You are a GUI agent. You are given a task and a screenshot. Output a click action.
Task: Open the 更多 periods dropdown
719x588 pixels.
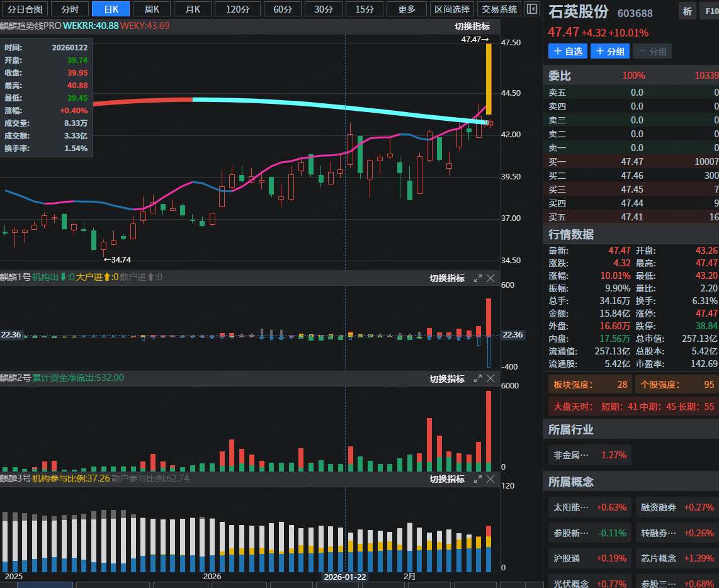[x=407, y=9]
